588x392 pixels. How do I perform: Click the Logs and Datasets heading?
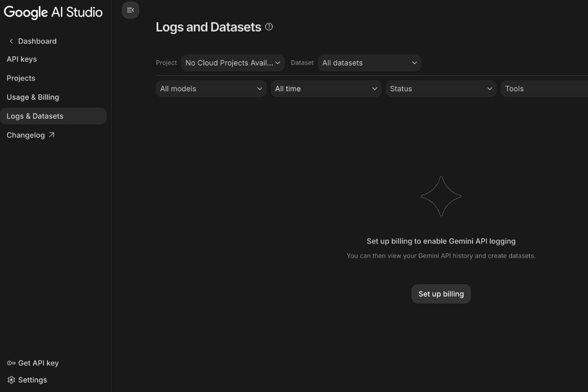pyautogui.click(x=208, y=27)
